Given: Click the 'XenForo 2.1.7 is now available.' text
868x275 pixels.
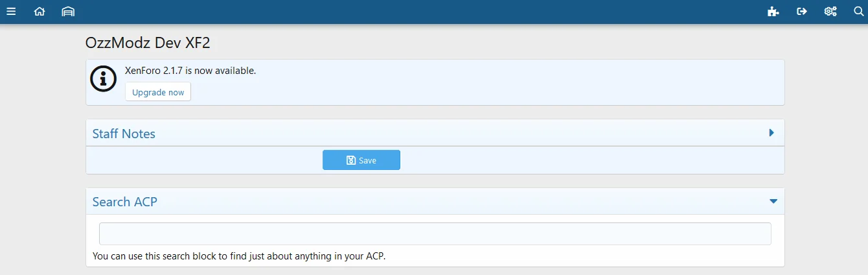Looking at the screenshot, I should [190, 71].
